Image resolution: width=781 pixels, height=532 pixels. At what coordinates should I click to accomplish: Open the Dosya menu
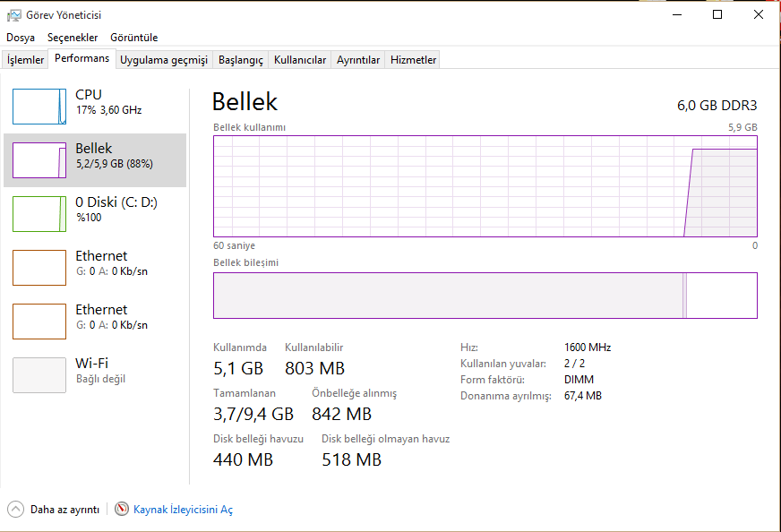[21, 38]
